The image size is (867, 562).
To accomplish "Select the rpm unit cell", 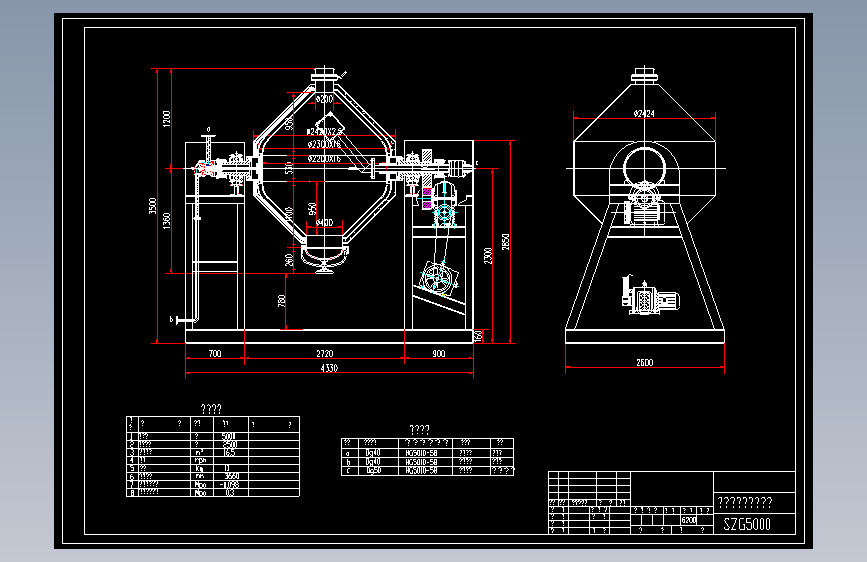I will [x=200, y=460].
